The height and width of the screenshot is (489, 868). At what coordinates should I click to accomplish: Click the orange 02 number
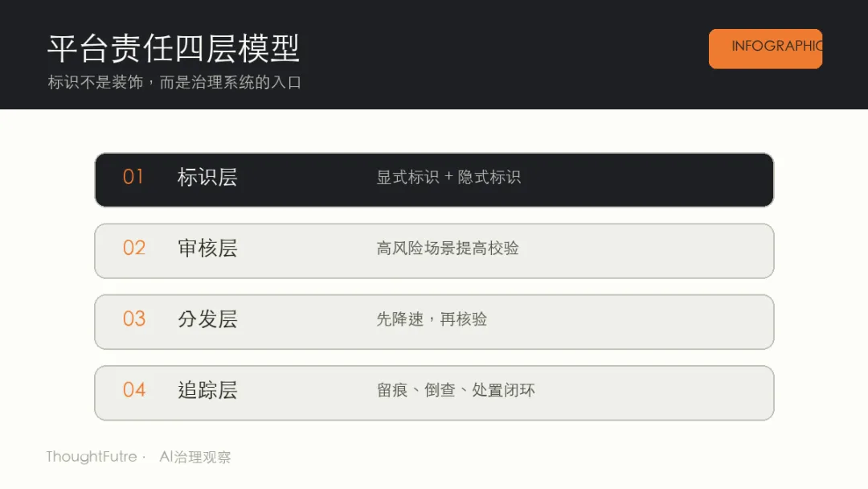[x=134, y=248]
